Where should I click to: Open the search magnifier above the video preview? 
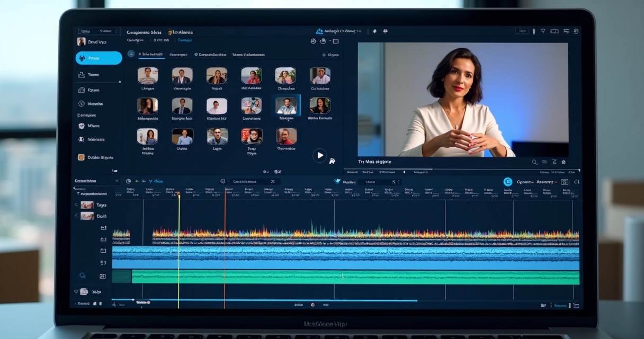point(535,162)
